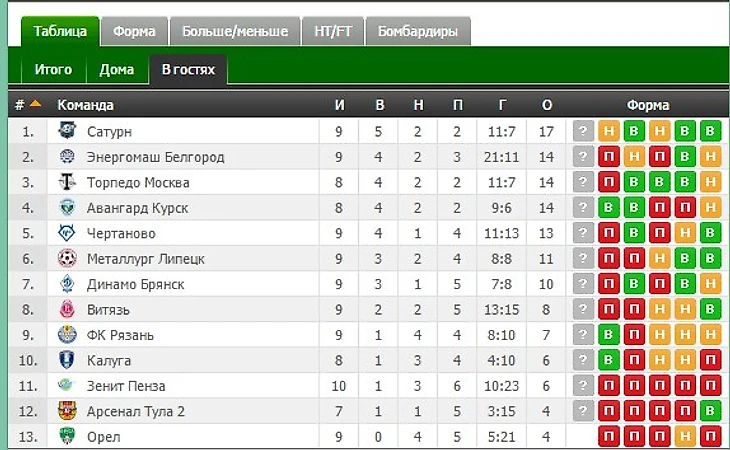Click the Динамо Брянск team crest

67,284
